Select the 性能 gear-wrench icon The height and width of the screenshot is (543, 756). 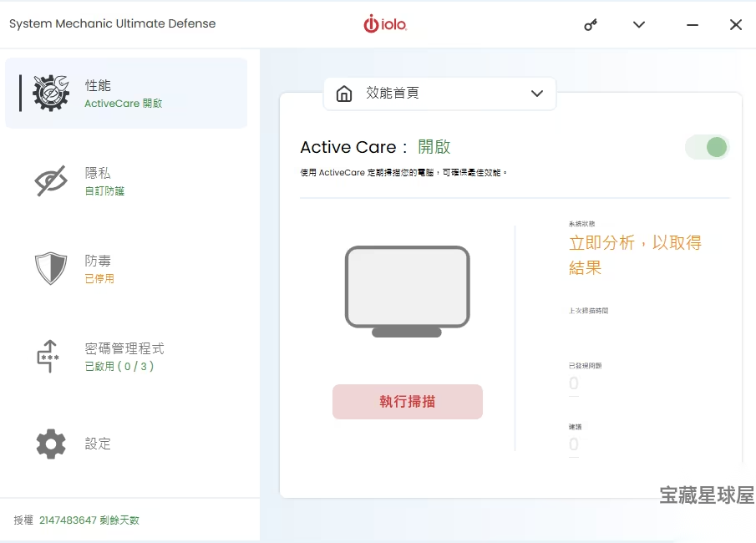(x=51, y=93)
